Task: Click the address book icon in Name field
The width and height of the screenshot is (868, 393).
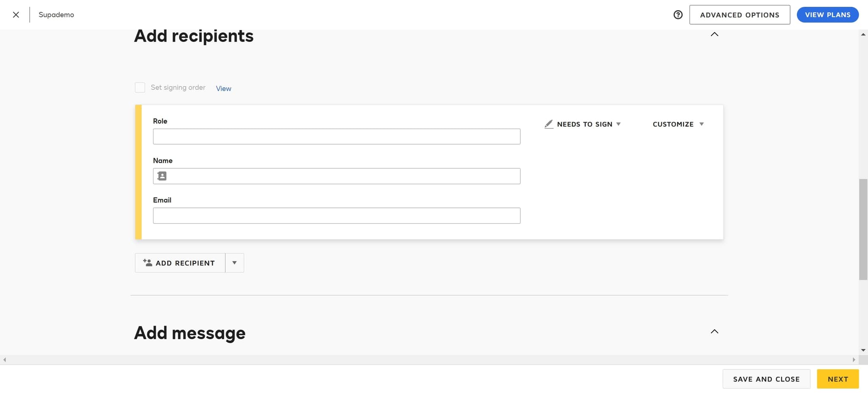Action: click(162, 176)
